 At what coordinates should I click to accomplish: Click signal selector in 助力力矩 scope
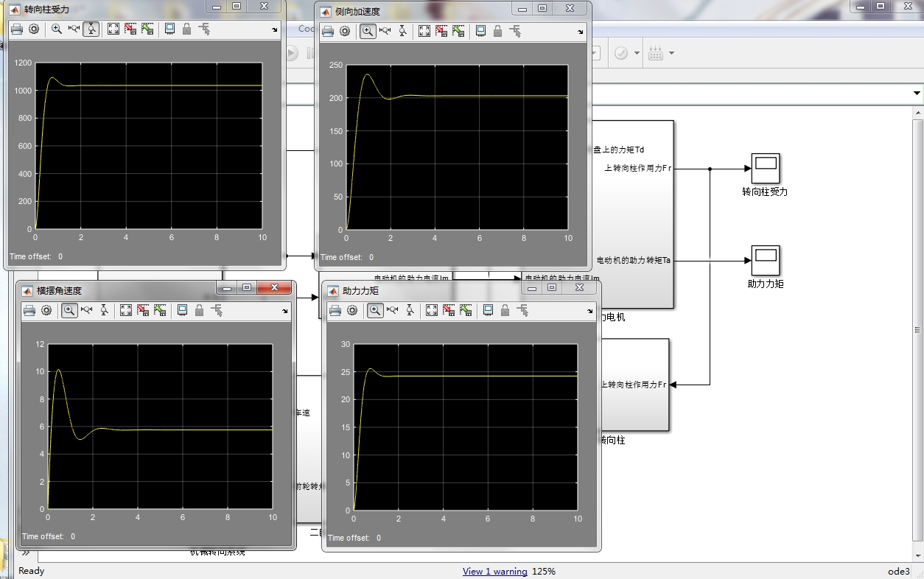click(522, 310)
